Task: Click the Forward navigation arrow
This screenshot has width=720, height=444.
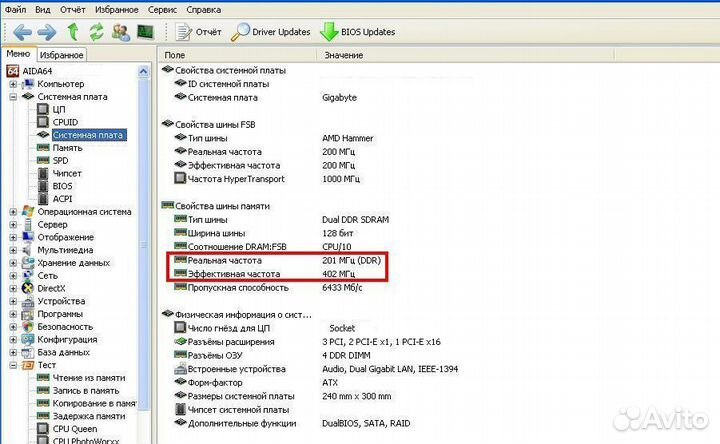Action: point(46,31)
